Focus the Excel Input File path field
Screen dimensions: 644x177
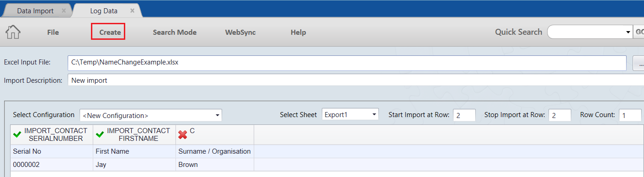coord(347,63)
